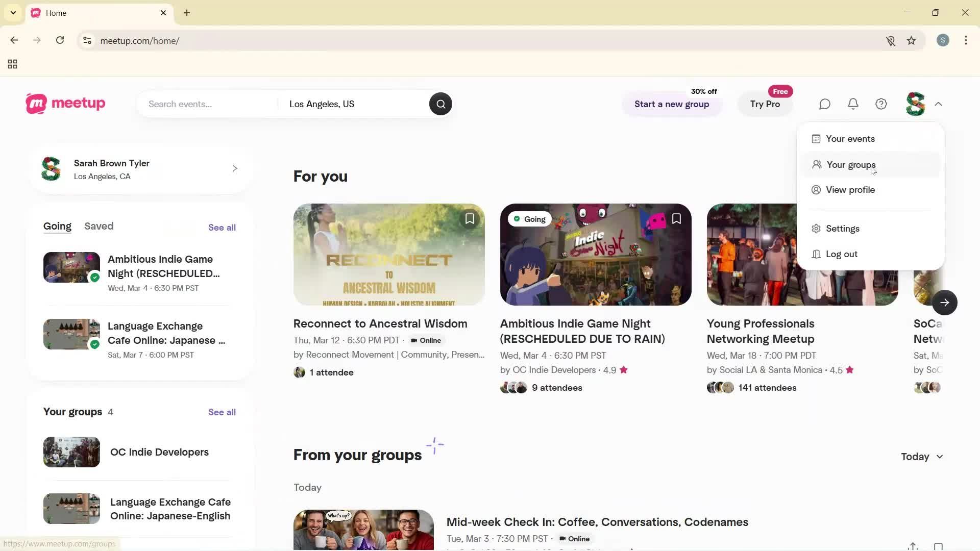This screenshot has height=551, width=980.
Task: Collapse the account menu chevron
Action: [x=938, y=104]
